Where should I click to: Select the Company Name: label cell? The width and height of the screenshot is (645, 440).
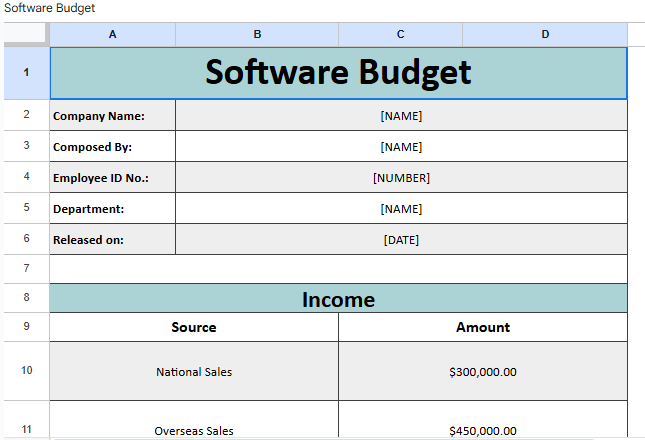pos(112,116)
